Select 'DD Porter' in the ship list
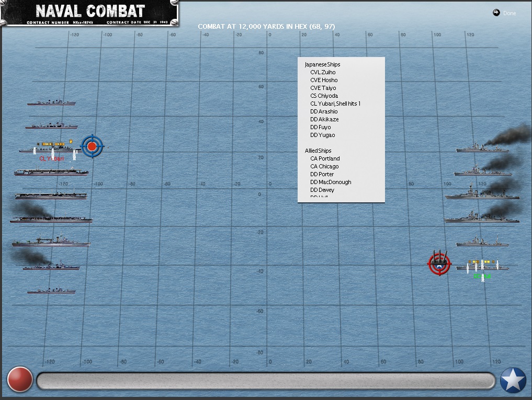This screenshot has width=532, height=400. pyautogui.click(x=322, y=174)
